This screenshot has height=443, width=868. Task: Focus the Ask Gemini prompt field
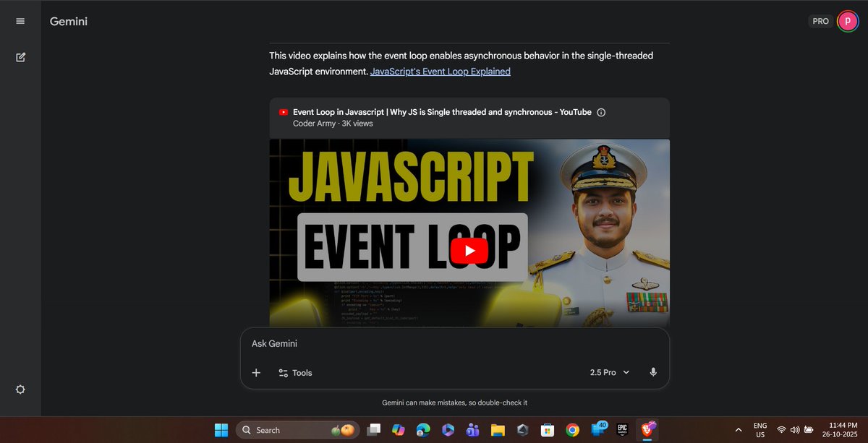pos(455,344)
